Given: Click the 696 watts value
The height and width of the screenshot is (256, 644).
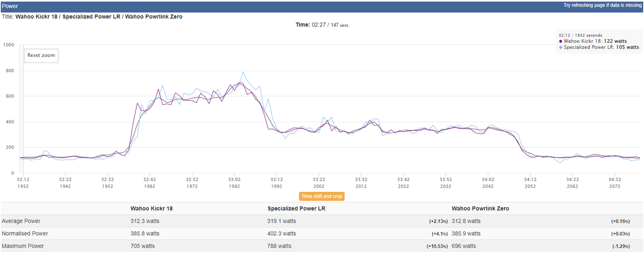Looking at the screenshot, I should click(x=464, y=246).
